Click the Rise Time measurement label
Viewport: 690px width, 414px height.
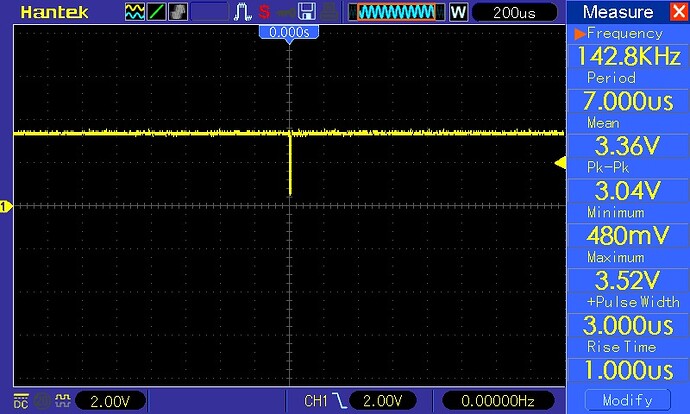click(x=621, y=347)
